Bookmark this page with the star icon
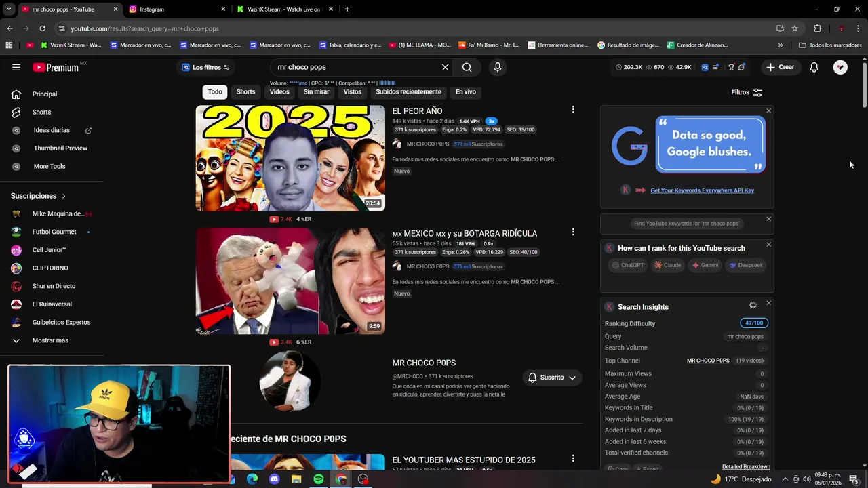Image resolution: width=868 pixels, height=488 pixels. [x=795, y=28]
